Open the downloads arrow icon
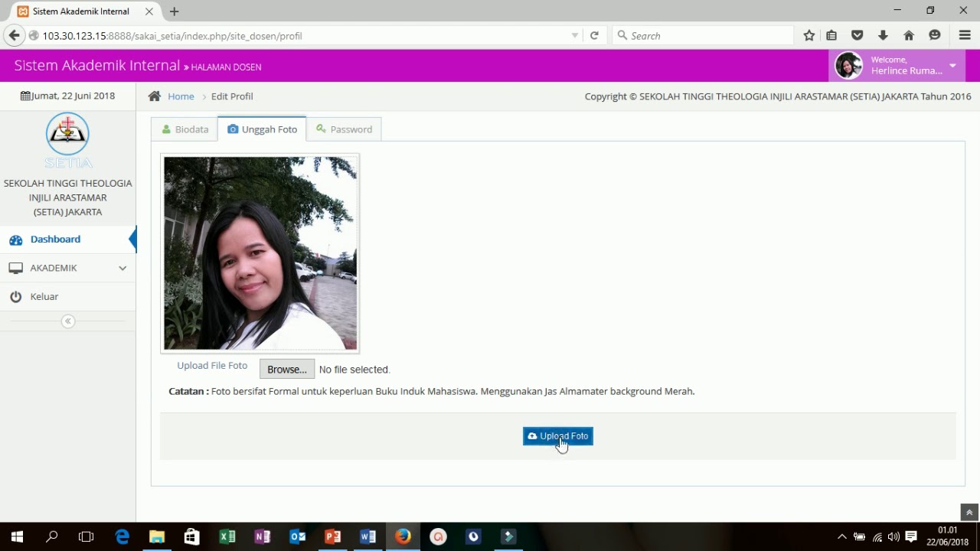The width and height of the screenshot is (980, 551). (883, 35)
